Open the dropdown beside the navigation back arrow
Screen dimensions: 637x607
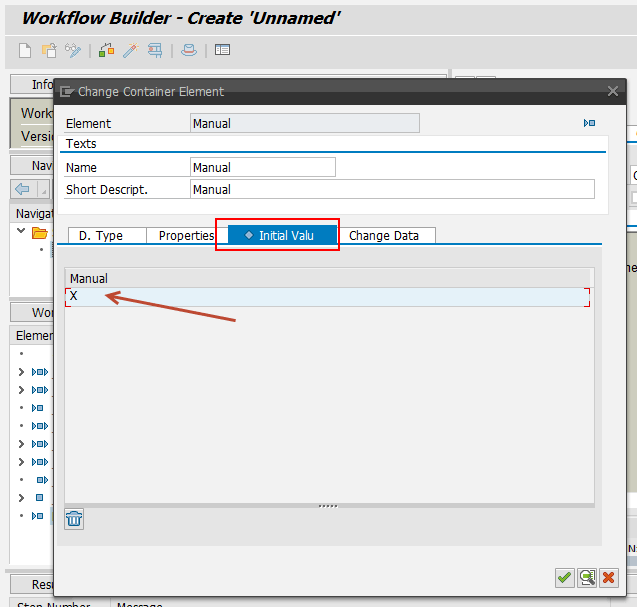pyautogui.click(x=43, y=189)
